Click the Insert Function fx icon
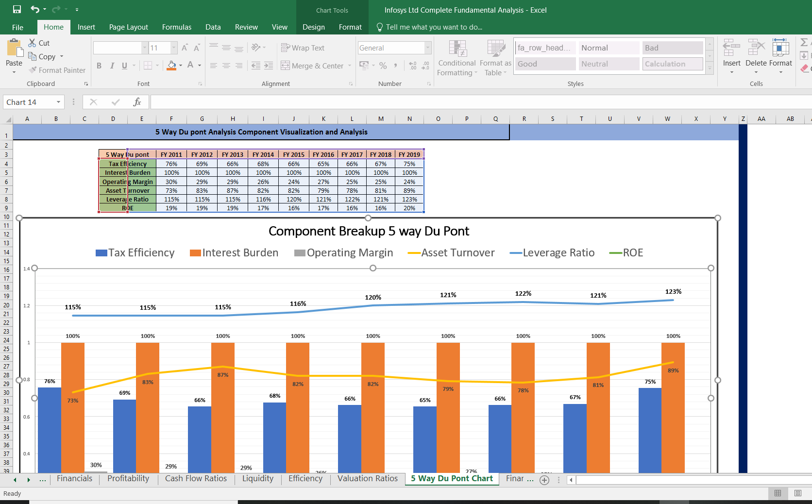The width and height of the screenshot is (812, 504). [x=137, y=102]
